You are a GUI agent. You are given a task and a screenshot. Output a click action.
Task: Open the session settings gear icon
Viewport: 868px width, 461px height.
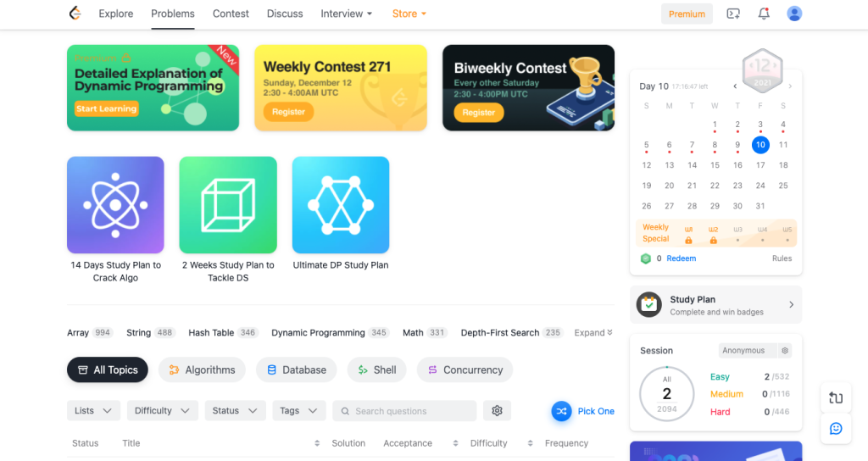point(784,350)
